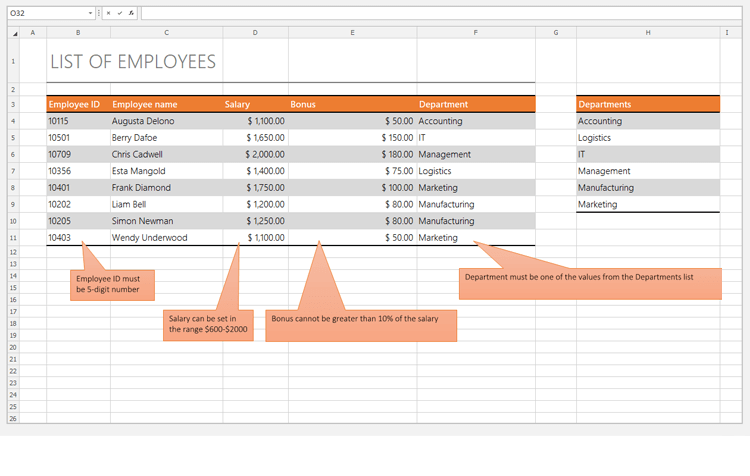Select row 7 header
The image size is (750, 476).
tap(12, 171)
